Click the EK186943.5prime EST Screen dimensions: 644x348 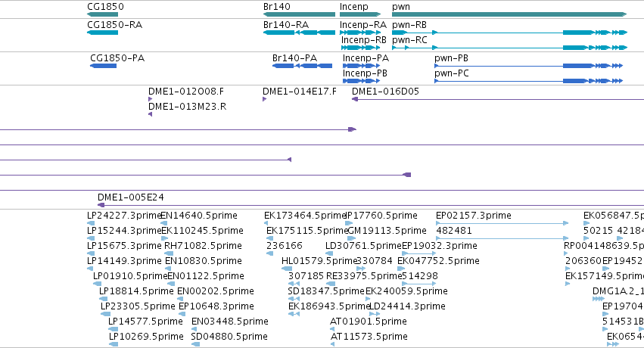point(294,314)
